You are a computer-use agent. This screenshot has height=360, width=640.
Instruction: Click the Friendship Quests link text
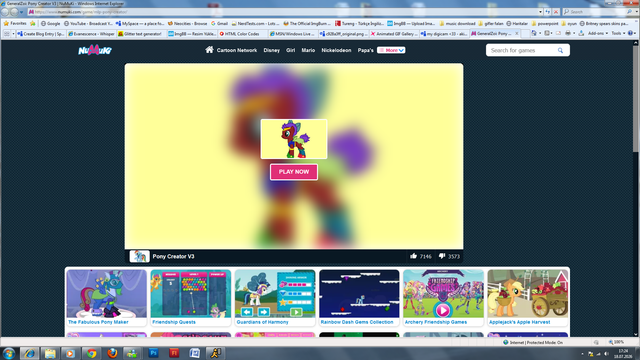coord(174,322)
